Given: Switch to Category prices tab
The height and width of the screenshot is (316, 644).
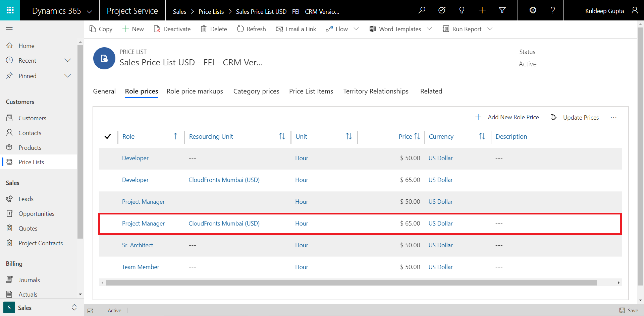Looking at the screenshot, I should 256,91.
